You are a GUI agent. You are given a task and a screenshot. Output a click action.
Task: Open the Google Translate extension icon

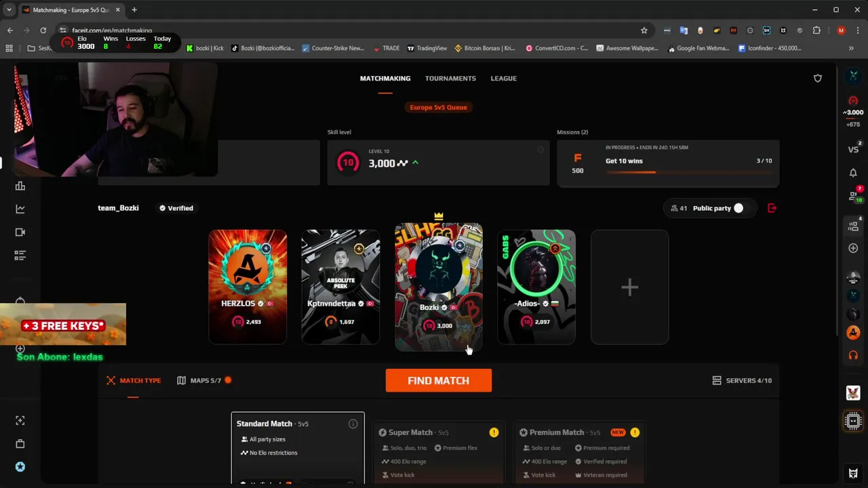pyautogui.click(x=684, y=30)
